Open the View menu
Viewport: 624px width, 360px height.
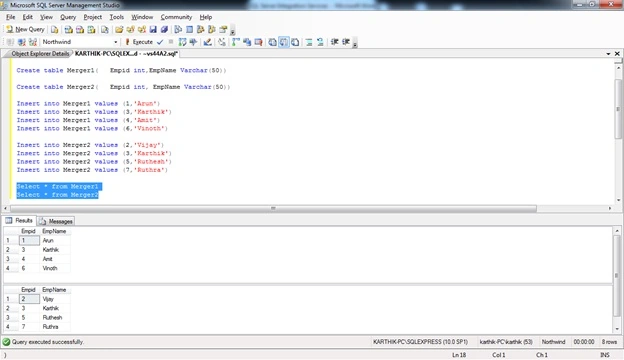[46, 17]
